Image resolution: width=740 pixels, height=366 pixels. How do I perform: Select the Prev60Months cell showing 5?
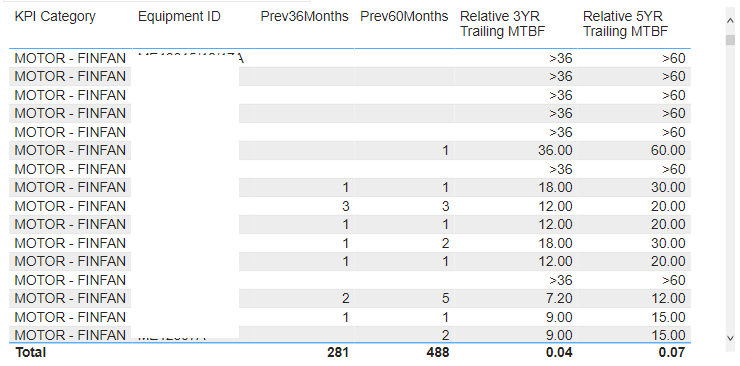[445, 298]
